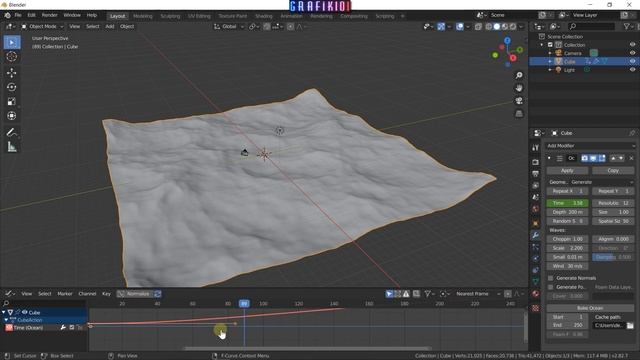Hide the Camera in outliner
Screen dimensions: 640x360
pos(632,53)
